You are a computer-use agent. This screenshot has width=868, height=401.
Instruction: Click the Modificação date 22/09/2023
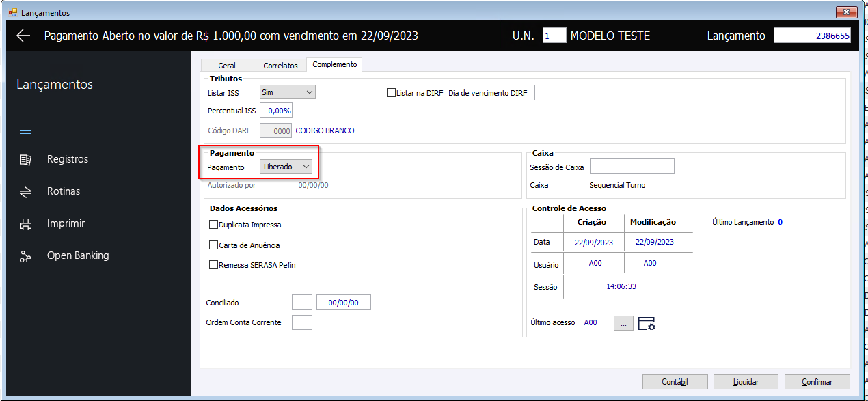click(655, 243)
